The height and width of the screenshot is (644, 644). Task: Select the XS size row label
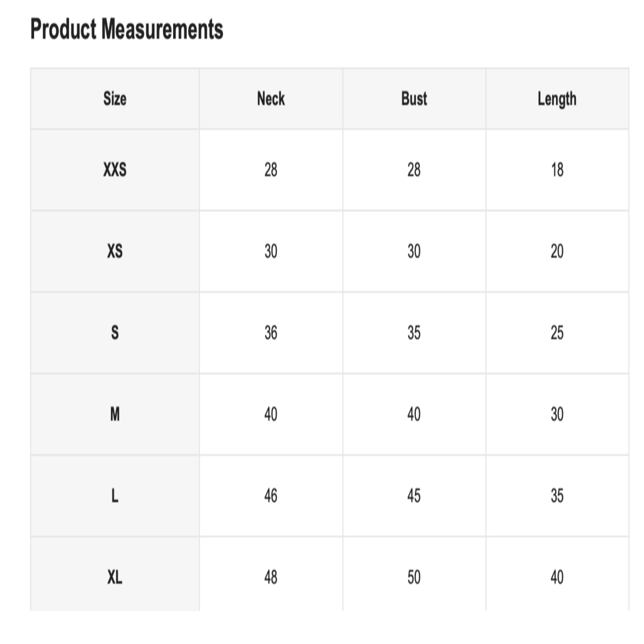coord(115,251)
